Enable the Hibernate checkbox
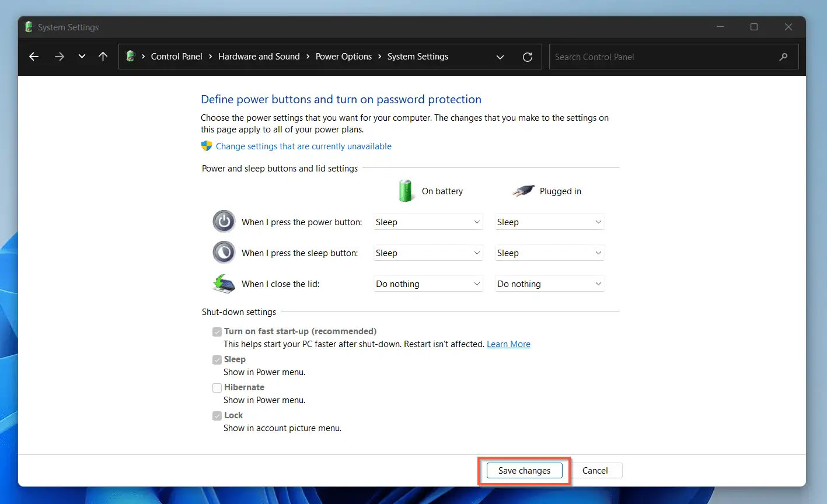 [x=217, y=387]
